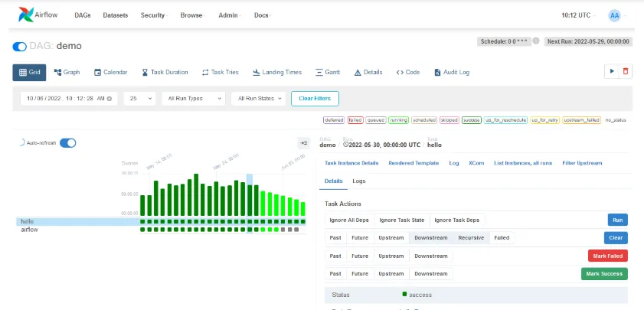Open the Grid view tab

[29, 72]
